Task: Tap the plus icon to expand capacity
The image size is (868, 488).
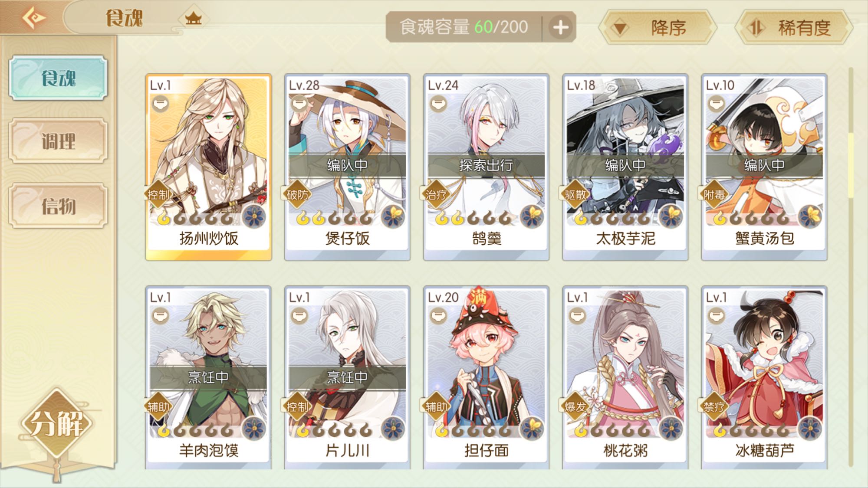Action: click(x=560, y=28)
